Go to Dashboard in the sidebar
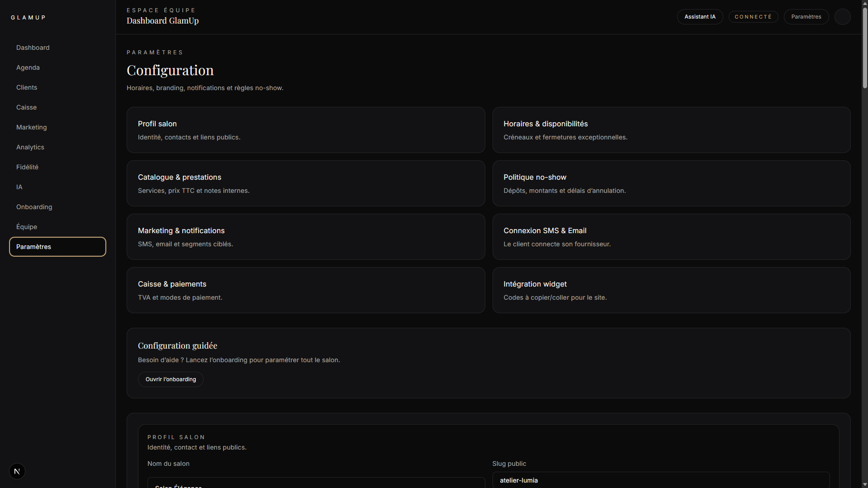Viewport: 868px width, 488px height. click(33, 48)
